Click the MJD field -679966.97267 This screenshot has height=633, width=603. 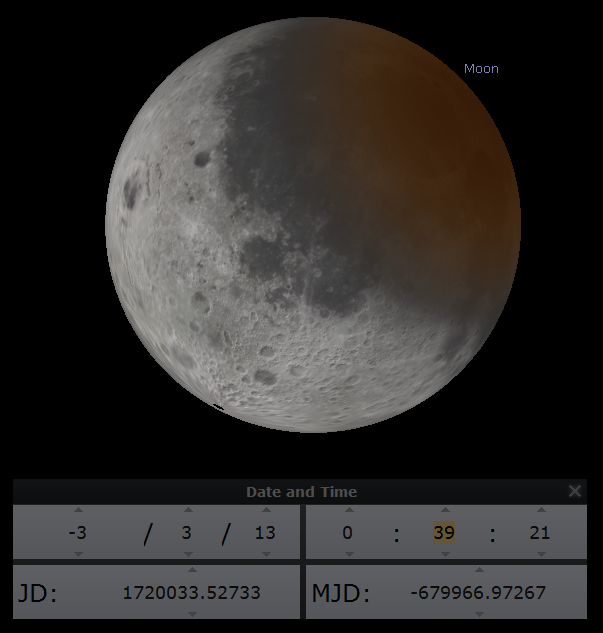(x=478, y=592)
